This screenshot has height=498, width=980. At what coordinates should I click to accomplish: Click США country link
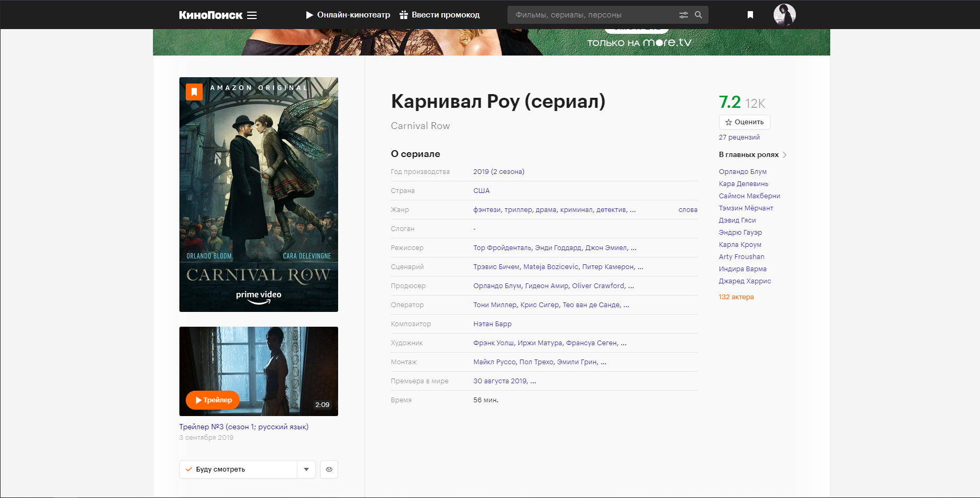(482, 191)
